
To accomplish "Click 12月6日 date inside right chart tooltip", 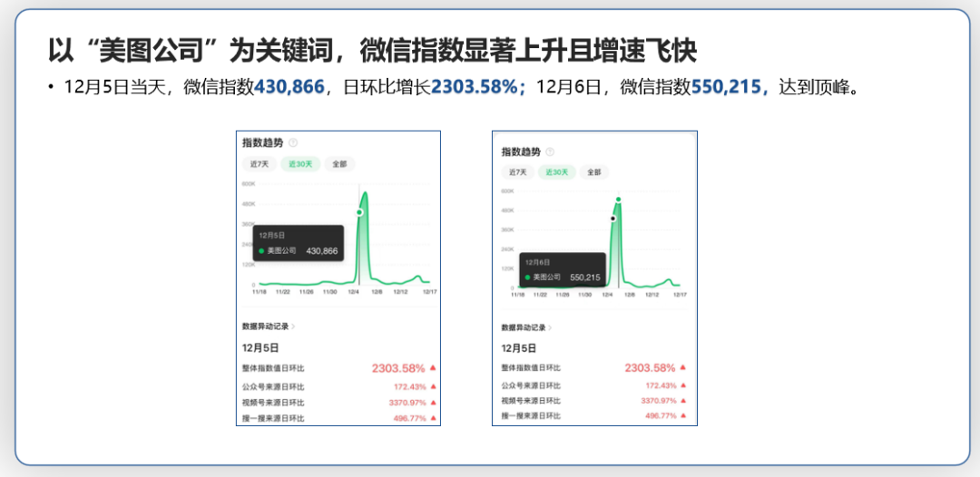I will (x=537, y=263).
